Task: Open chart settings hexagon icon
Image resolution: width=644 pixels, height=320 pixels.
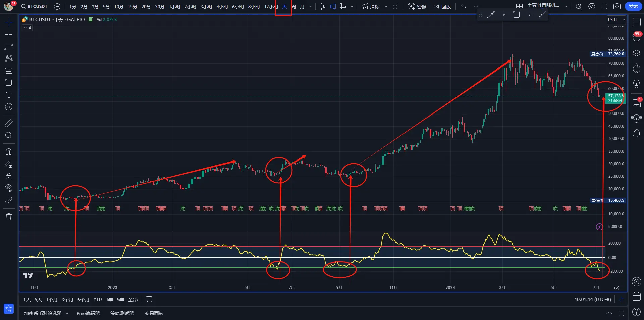Action: [592, 6]
